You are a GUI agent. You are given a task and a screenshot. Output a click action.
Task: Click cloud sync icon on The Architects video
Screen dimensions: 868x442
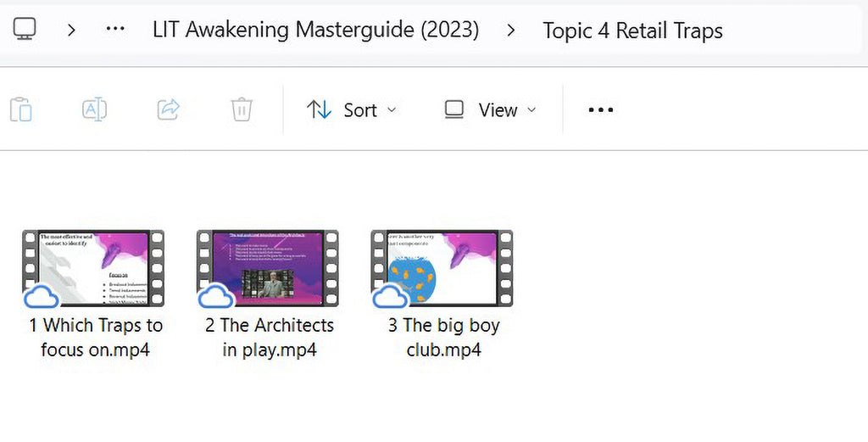(x=216, y=296)
